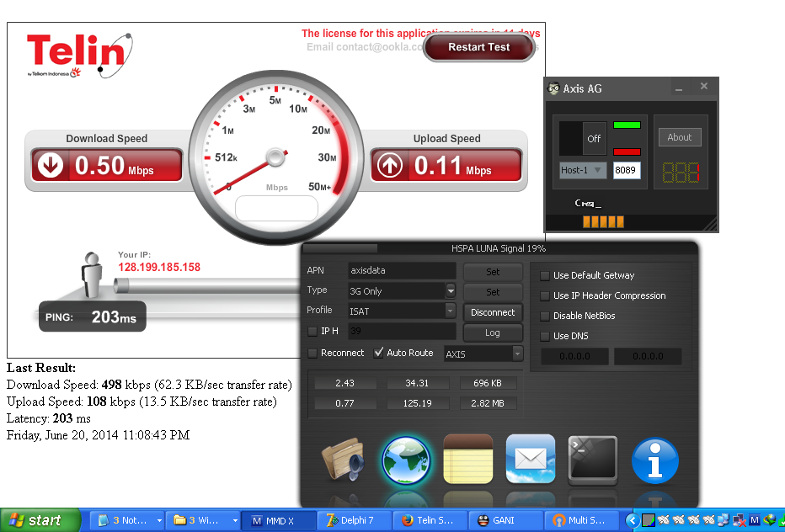Click the IP H value field showing 39
Viewport: 785px width, 532px height.
point(402,331)
